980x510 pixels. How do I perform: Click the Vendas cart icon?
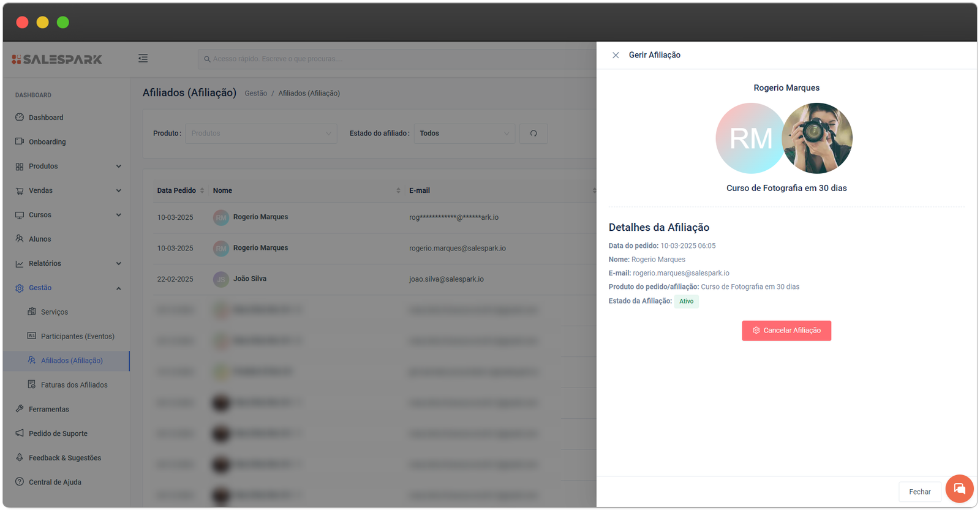(20, 191)
